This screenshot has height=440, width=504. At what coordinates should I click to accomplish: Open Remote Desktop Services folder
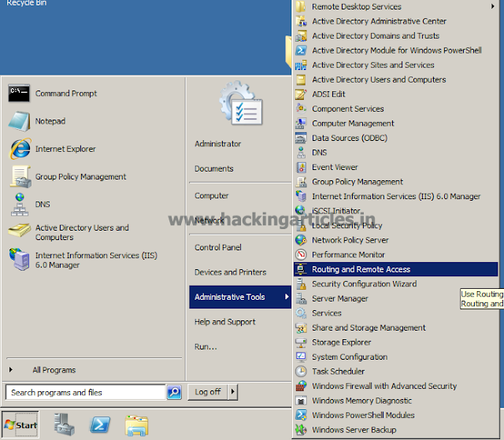[357, 6]
